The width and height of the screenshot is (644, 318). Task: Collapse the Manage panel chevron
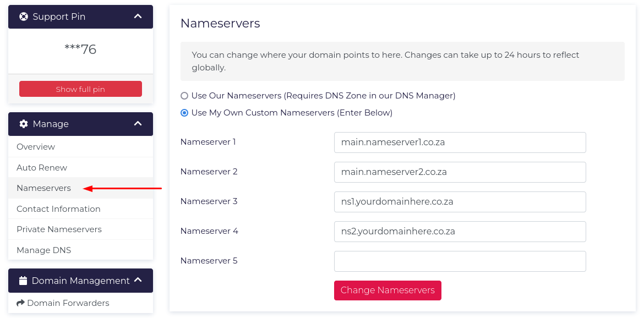tap(138, 124)
